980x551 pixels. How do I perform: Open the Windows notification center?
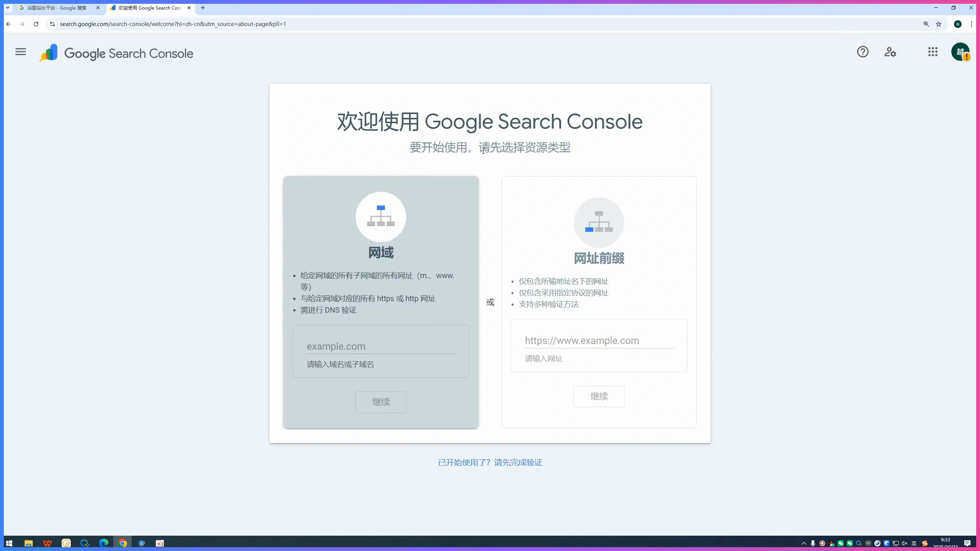967,543
